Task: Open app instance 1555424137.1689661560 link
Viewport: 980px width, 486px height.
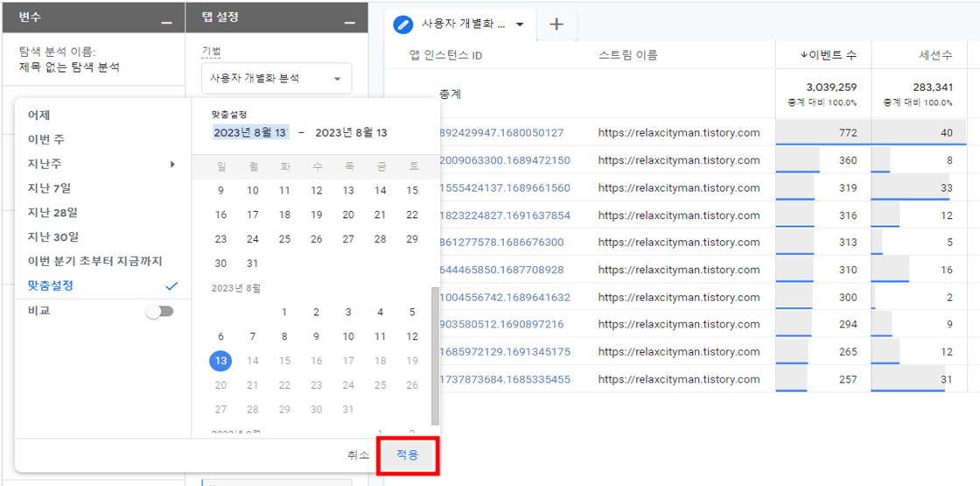Action: point(505,187)
